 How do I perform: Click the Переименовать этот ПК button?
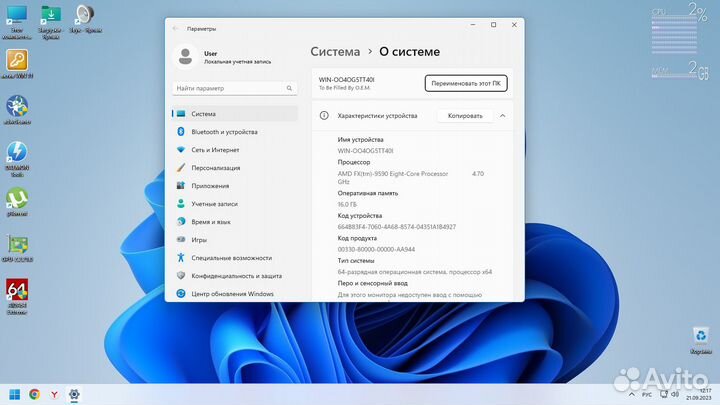tap(465, 84)
